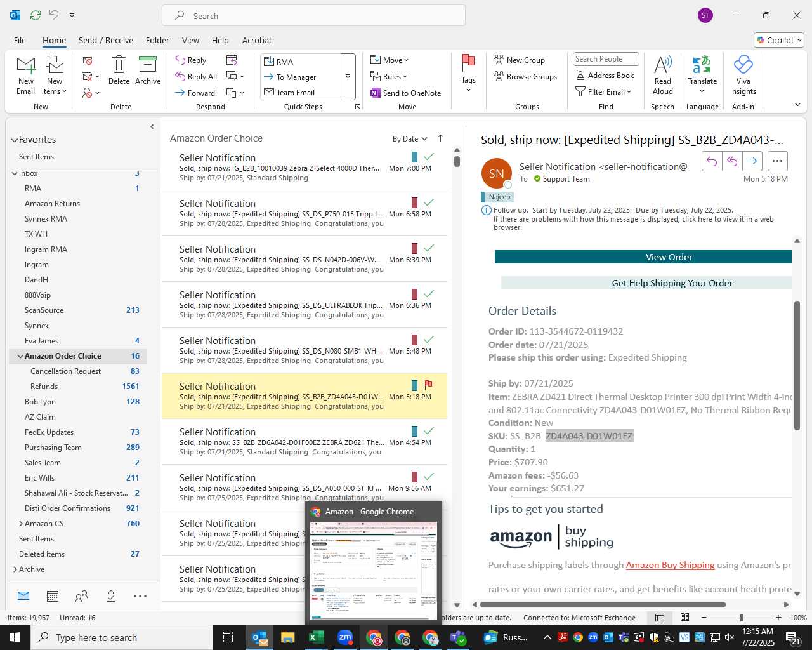812x650 pixels.
Task: Click the Search People field
Action: point(605,59)
